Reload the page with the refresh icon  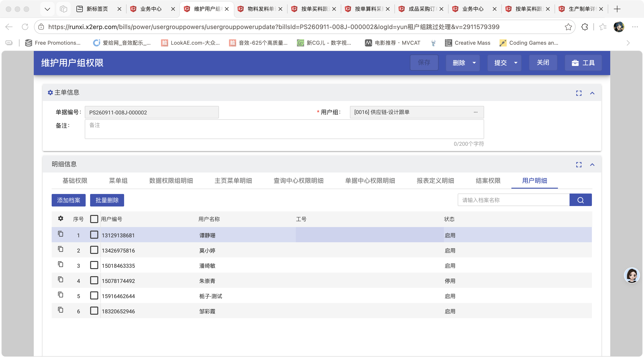click(x=25, y=27)
